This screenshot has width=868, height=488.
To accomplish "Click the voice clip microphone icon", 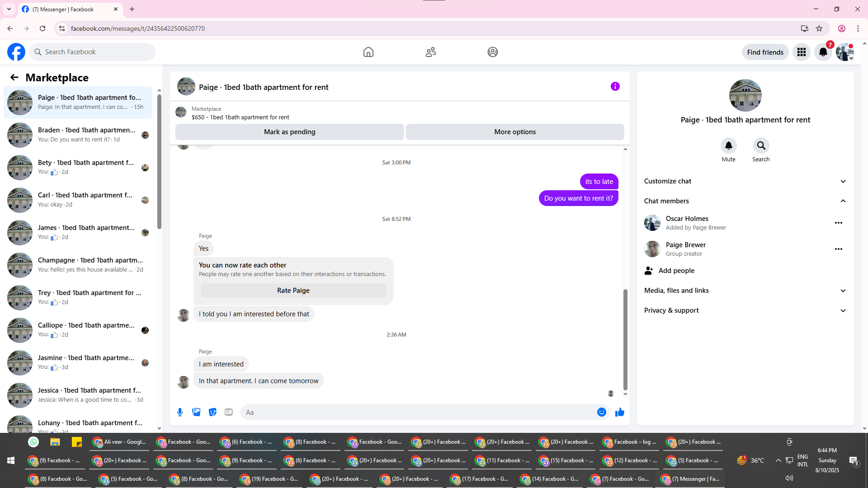I will [180, 412].
